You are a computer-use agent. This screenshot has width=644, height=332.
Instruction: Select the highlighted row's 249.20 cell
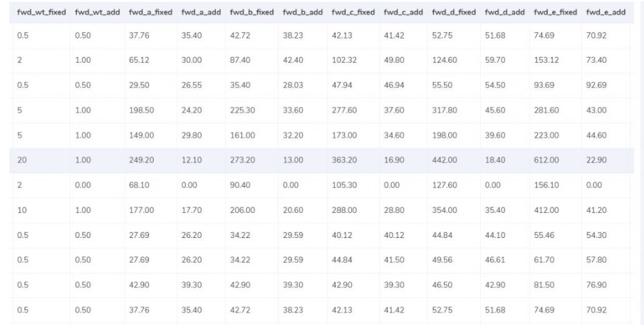pos(142,160)
